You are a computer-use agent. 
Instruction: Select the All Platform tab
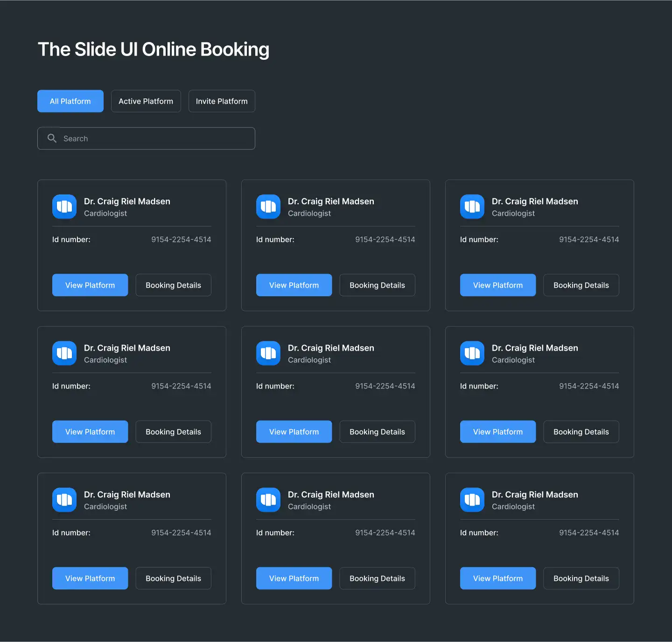point(70,101)
